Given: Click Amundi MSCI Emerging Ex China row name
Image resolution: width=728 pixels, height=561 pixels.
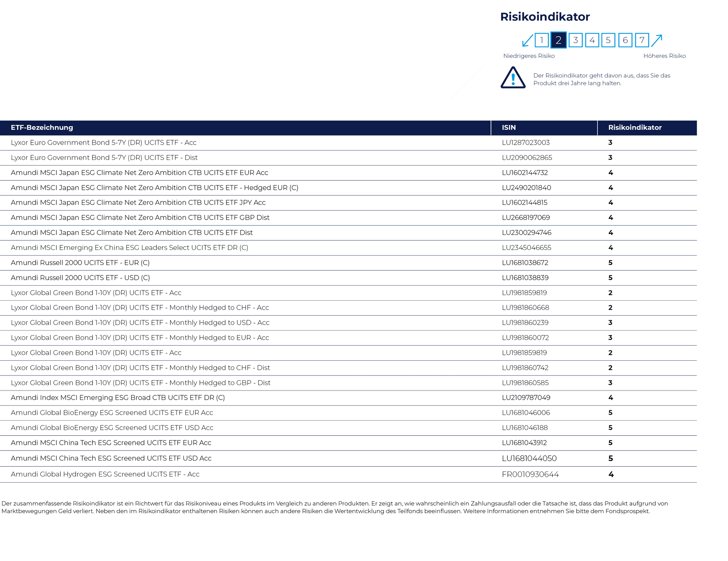Looking at the screenshot, I should coord(130,248).
